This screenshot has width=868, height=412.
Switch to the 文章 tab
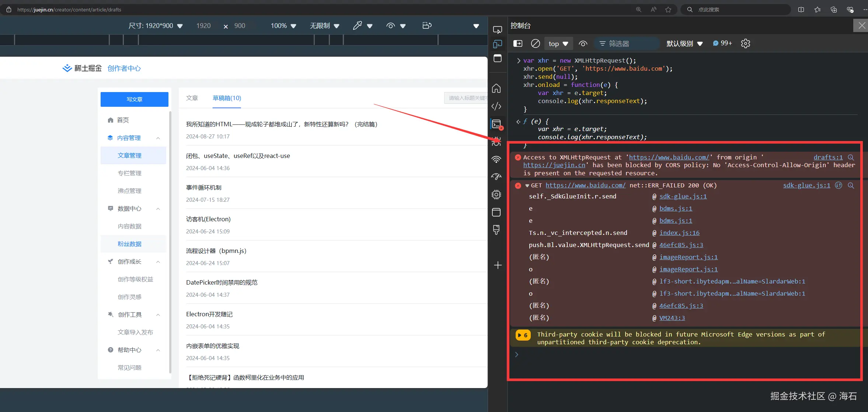192,98
